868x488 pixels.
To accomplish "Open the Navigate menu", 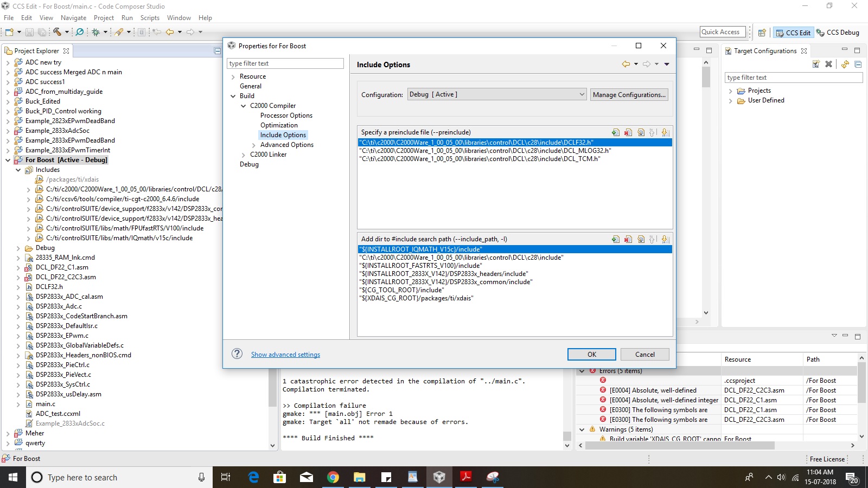I will pyautogui.click(x=73, y=18).
